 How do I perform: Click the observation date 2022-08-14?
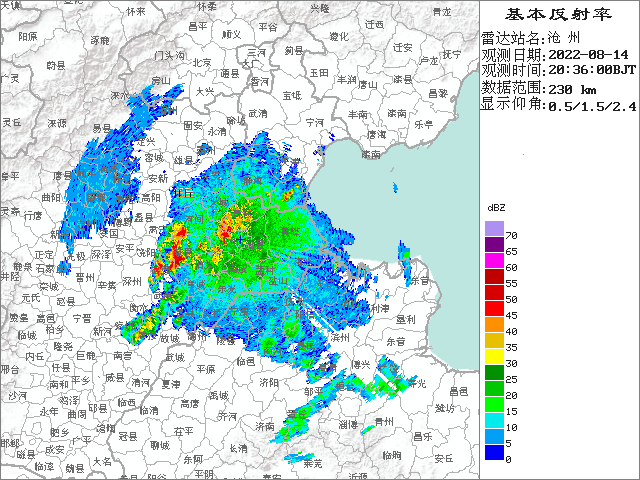pos(591,55)
